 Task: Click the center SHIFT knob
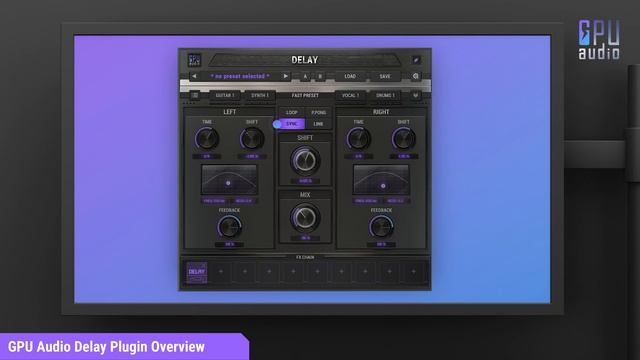point(305,160)
